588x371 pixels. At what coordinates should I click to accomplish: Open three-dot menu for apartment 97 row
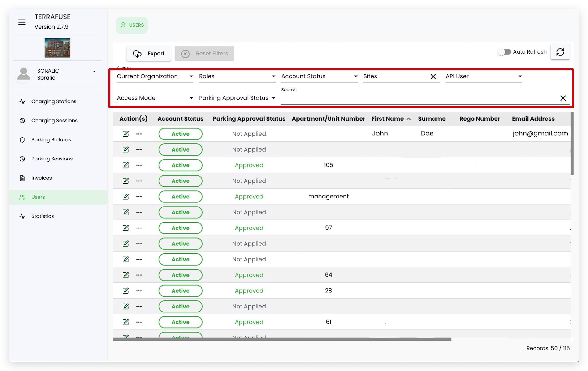139,228
